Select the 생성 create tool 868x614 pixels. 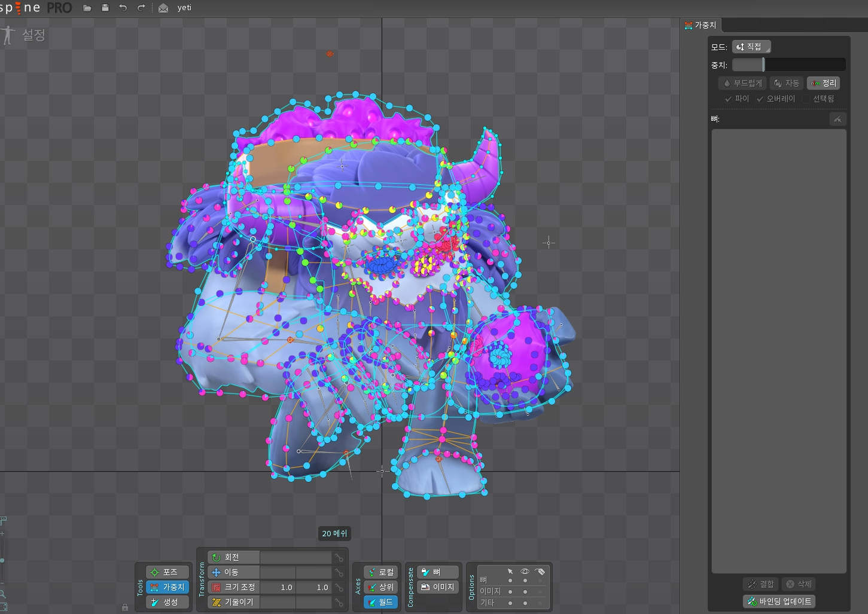point(167,602)
